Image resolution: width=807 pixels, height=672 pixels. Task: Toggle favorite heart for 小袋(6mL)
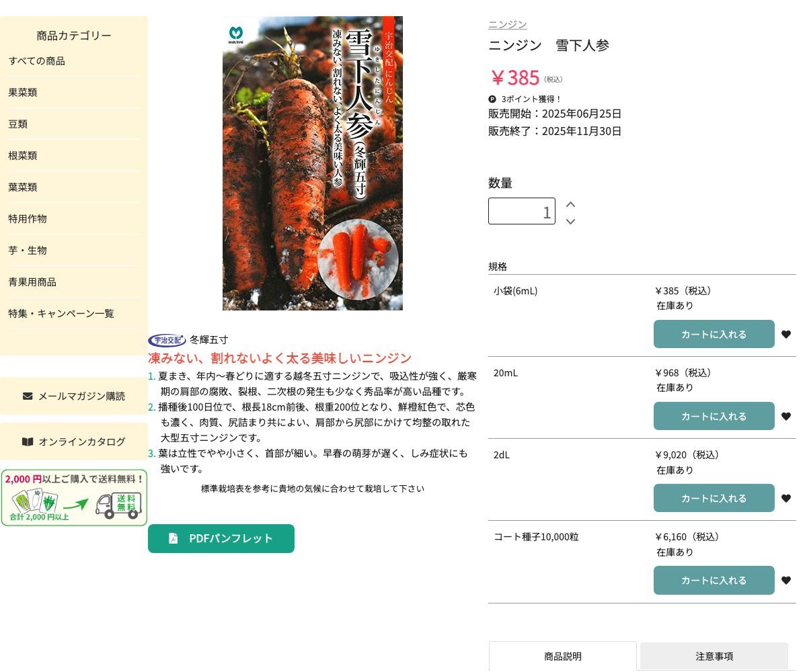pyautogui.click(x=785, y=334)
